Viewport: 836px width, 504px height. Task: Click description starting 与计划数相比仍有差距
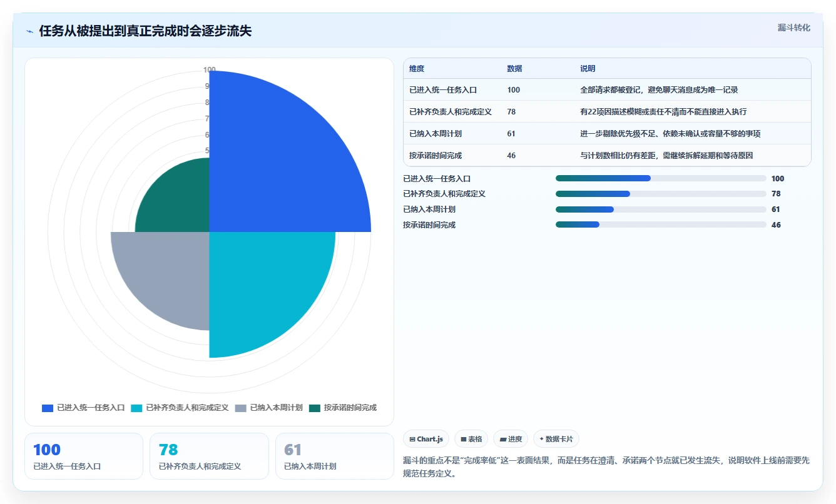pos(666,156)
